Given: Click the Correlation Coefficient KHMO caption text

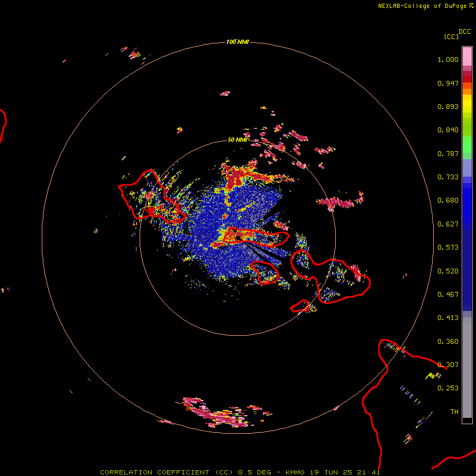Looking at the screenshot, I should 240,472.
